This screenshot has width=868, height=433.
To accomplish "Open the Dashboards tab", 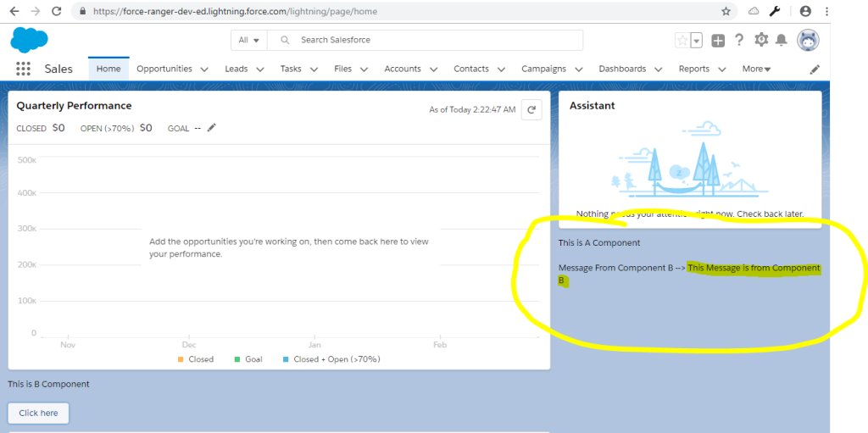I will (x=622, y=69).
